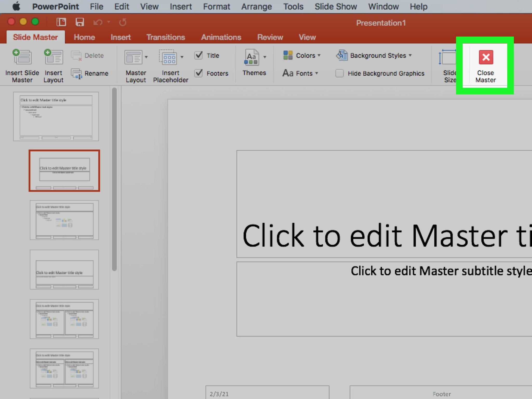532x399 pixels.
Task: Click the Slide Master tab
Action: coord(35,37)
